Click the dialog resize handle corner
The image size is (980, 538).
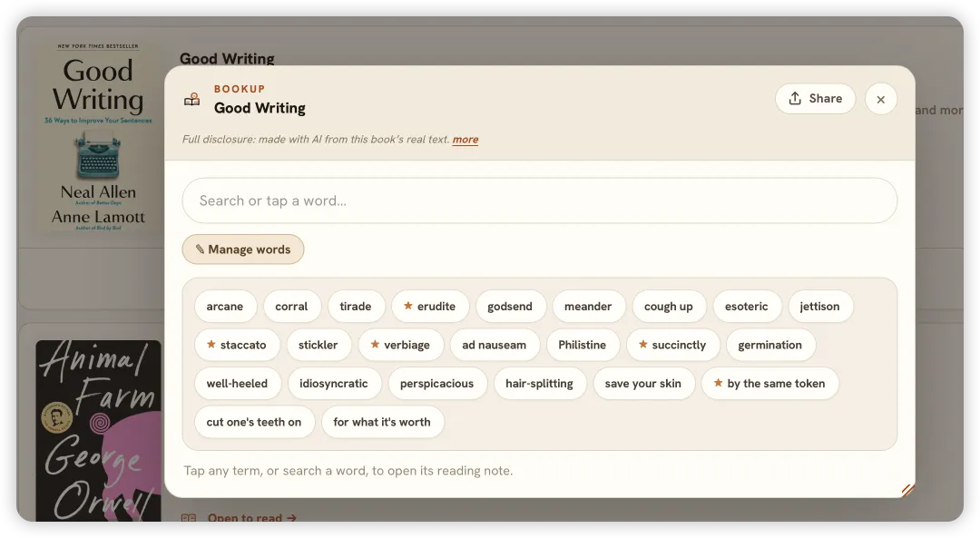point(908,491)
